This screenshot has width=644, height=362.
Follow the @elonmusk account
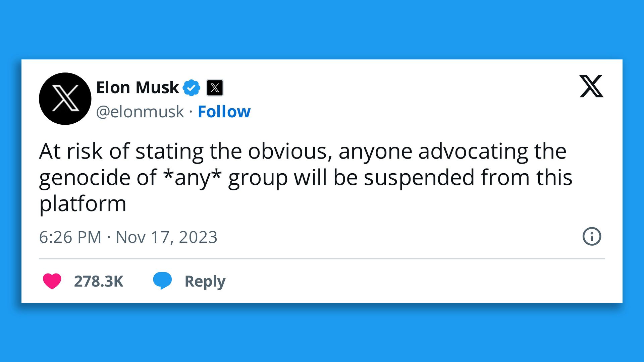tap(224, 112)
